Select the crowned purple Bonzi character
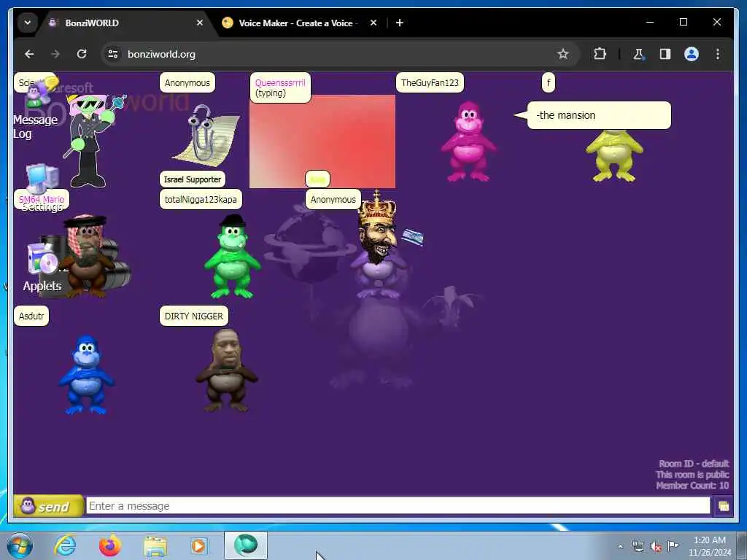The width and height of the screenshot is (747, 560). (379, 245)
